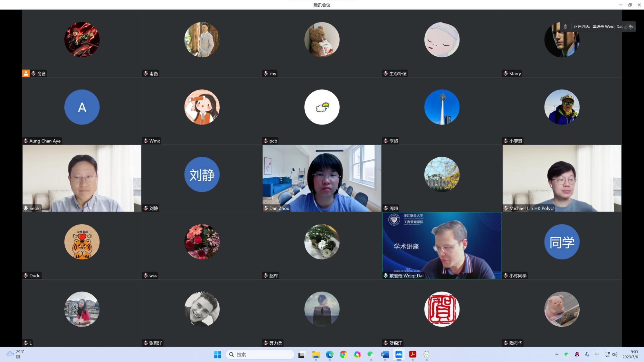Viewport: 644px width, 362px height.
Task: Switch the 中 input method indicator
Action: click(x=597, y=354)
